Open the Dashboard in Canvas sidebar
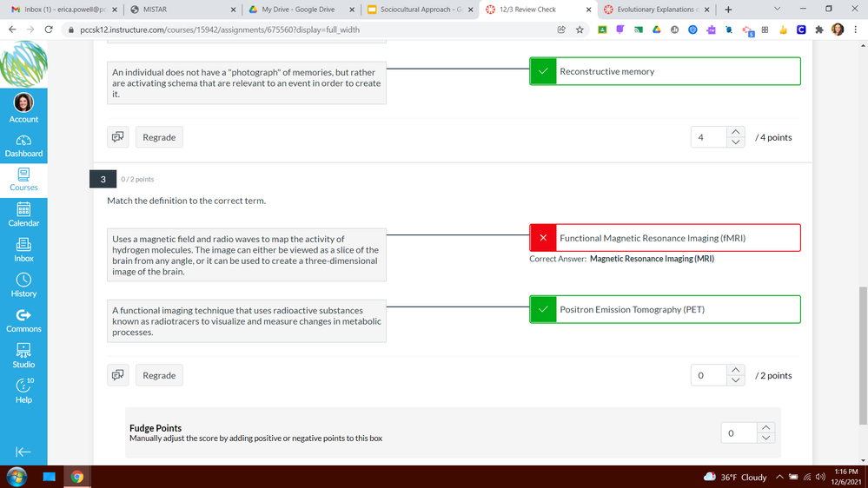 [x=23, y=145]
